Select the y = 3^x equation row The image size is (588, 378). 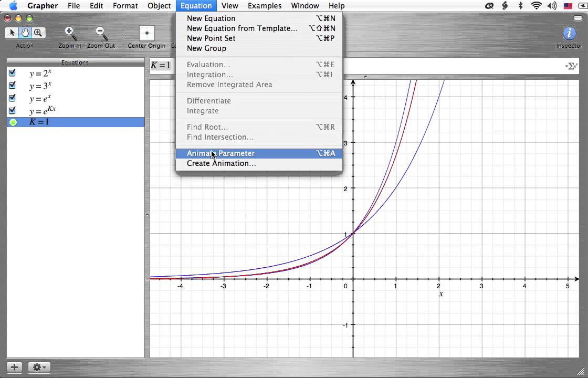click(76, 86)
